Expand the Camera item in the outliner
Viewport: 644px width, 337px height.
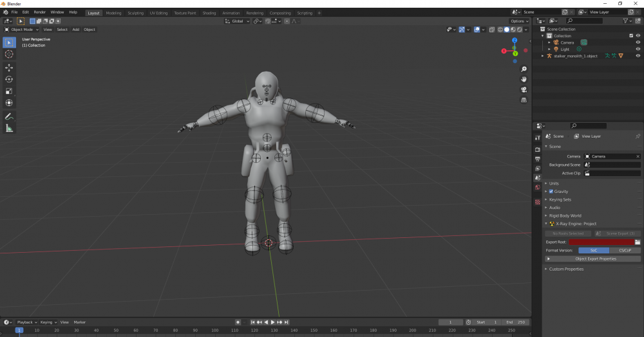coord(549,42)
